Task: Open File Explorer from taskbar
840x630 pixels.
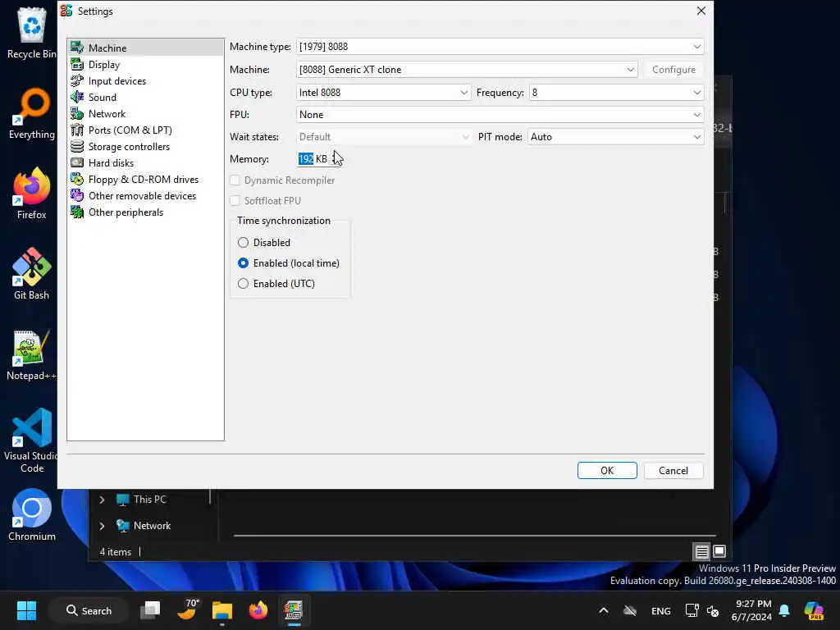Action: click(x=221, y=610)
